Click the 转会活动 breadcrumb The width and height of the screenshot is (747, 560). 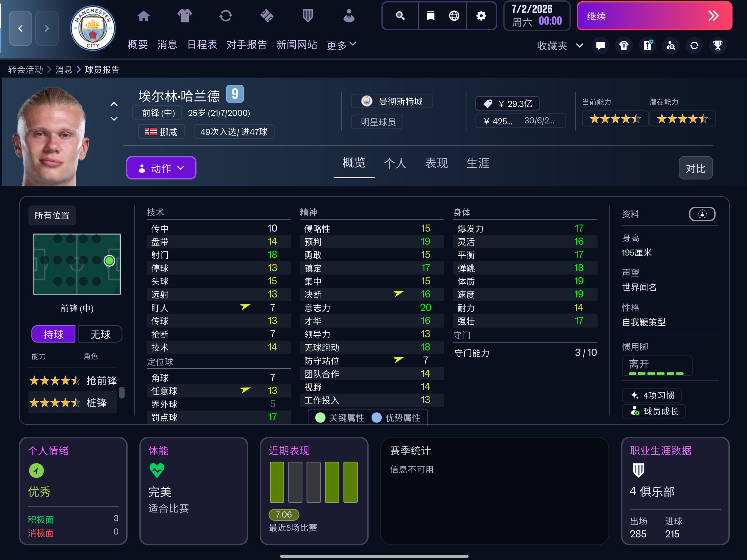pos(25,69)
